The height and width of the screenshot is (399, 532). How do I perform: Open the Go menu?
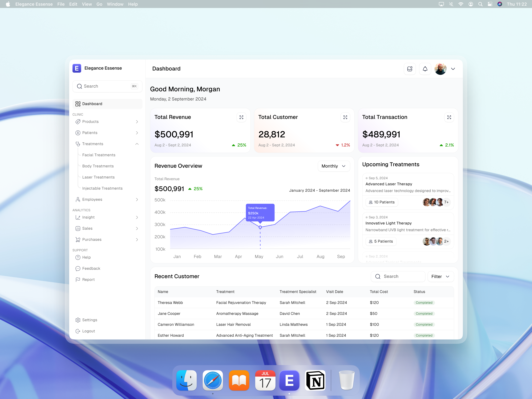pos(99,4)
